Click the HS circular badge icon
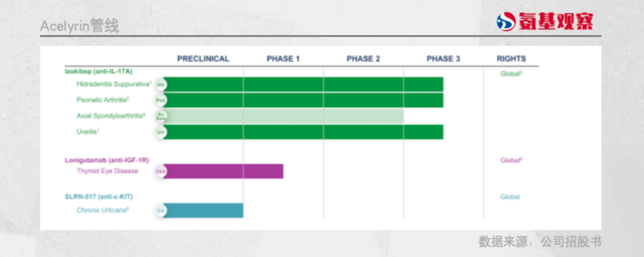The height and width of the screenshot is (257, 644). tap(160, 85)
